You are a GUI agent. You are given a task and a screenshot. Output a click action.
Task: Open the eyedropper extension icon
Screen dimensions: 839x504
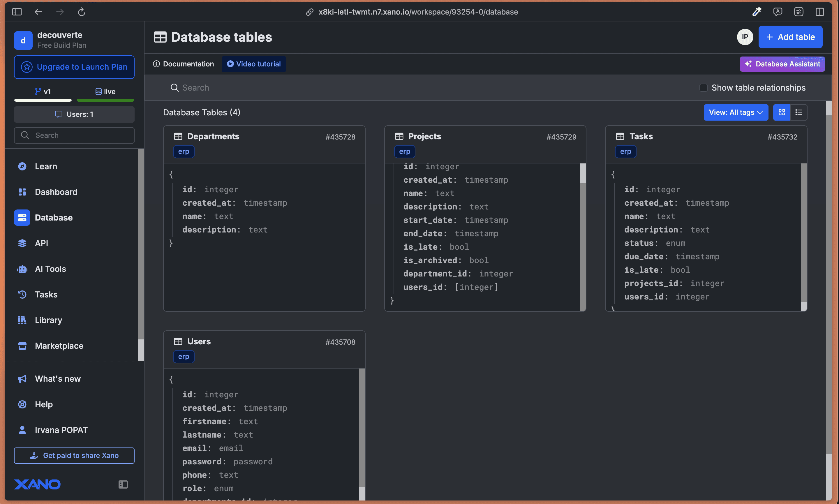pos(757,12)
